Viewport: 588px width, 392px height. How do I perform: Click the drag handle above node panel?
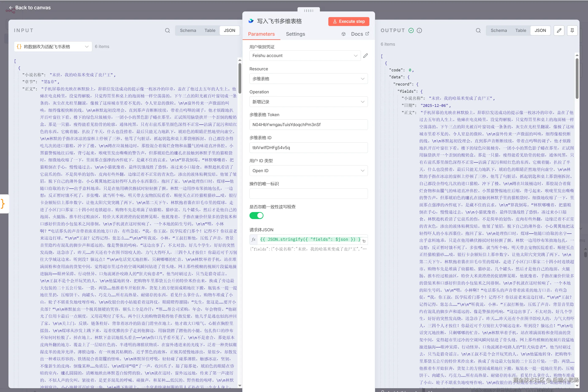pyautogui.click(x=308, y=11)
